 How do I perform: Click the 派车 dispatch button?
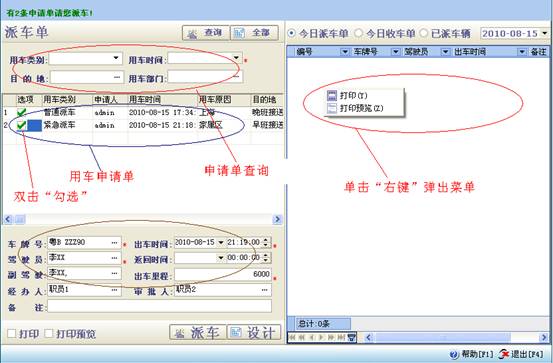198,332
